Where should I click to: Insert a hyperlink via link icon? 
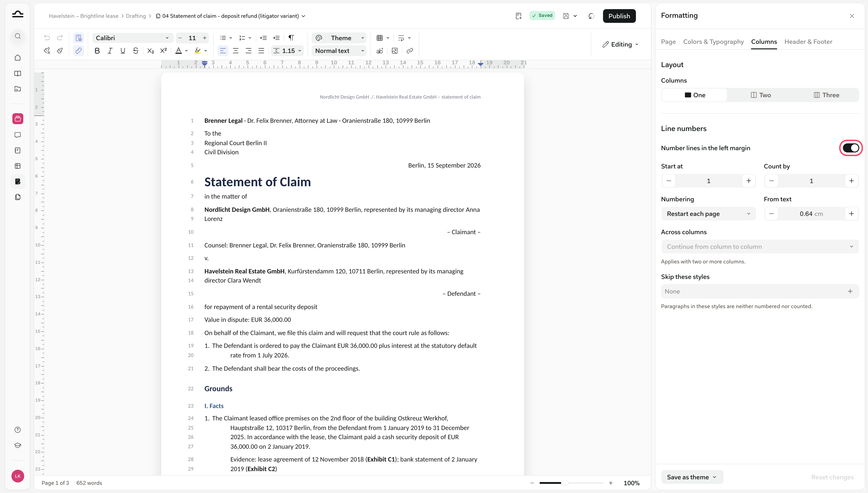(x=410, y=51)
